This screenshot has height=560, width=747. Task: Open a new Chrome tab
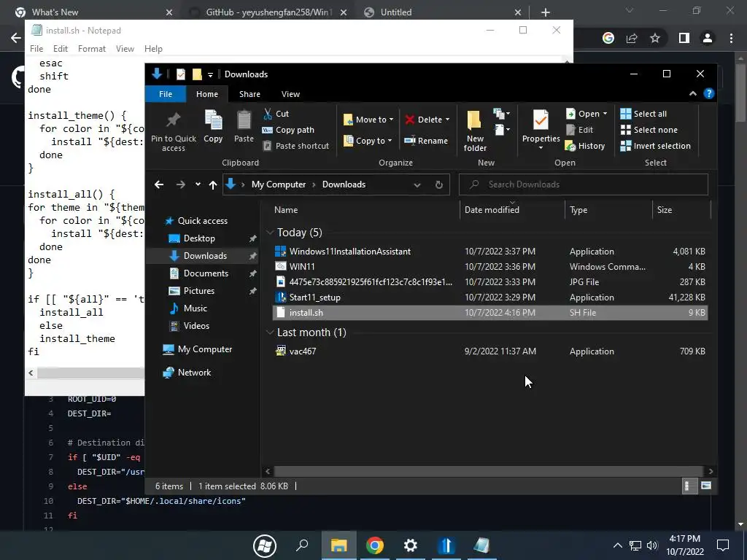pos(546,12)
